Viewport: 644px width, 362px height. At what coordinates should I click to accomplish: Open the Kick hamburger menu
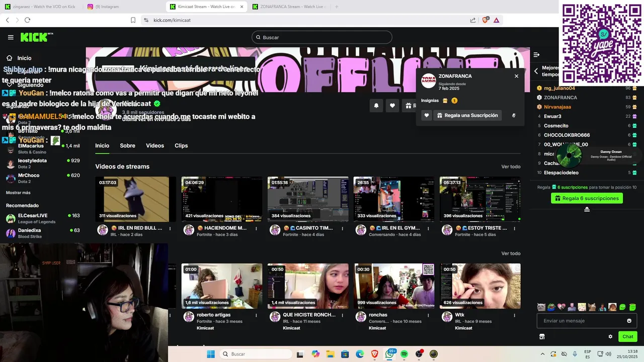click(x=11, y=37)
